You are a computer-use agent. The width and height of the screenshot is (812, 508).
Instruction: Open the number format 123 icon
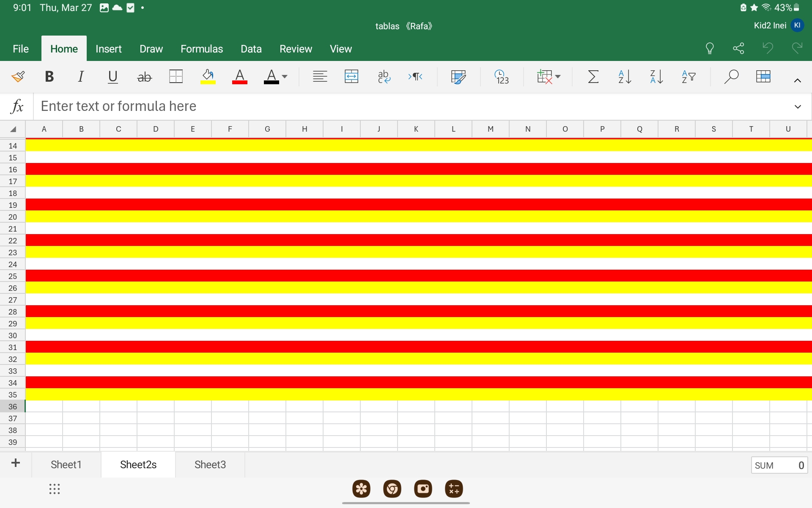[x=502, y=77]
